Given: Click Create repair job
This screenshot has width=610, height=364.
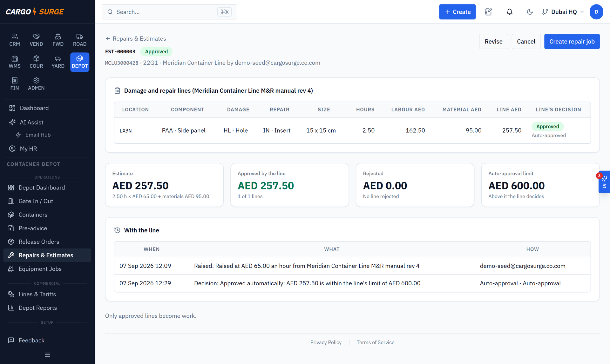Looking at the screenshot, I should click(x=572, y=42).
